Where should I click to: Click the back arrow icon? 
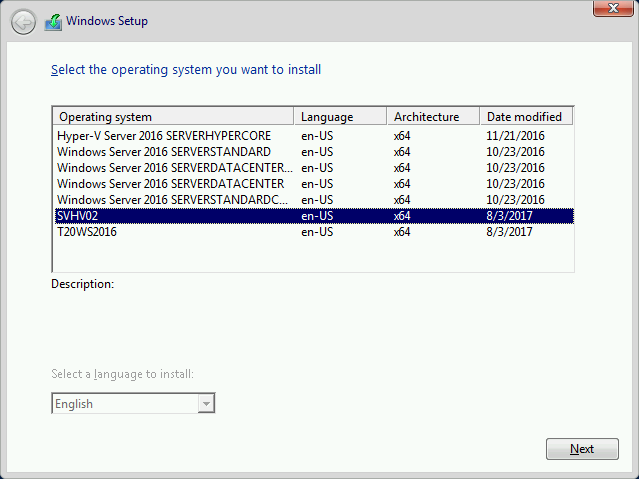[23, 22]
